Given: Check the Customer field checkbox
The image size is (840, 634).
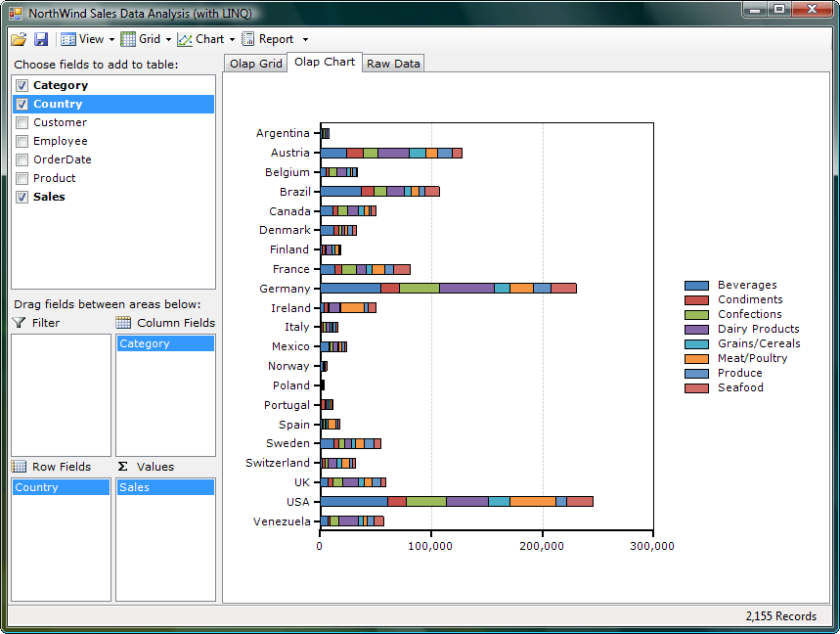Looking at the screenshot, I should tap(22, 122).
